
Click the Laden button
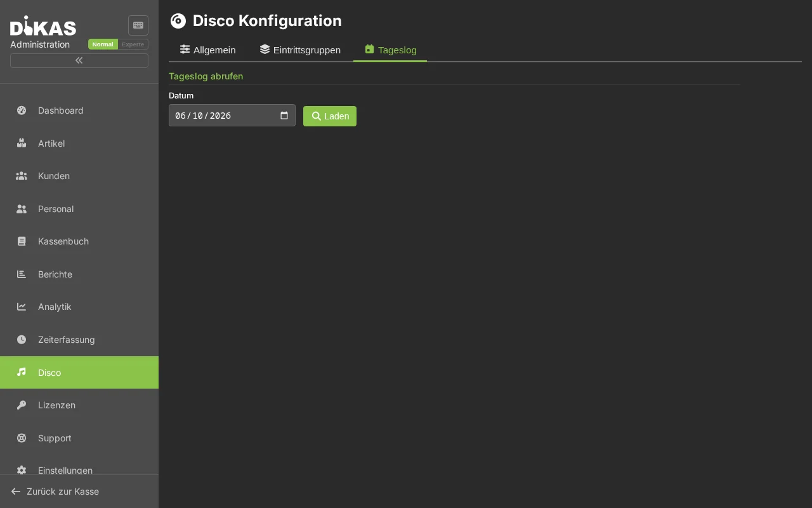point(330,116)
